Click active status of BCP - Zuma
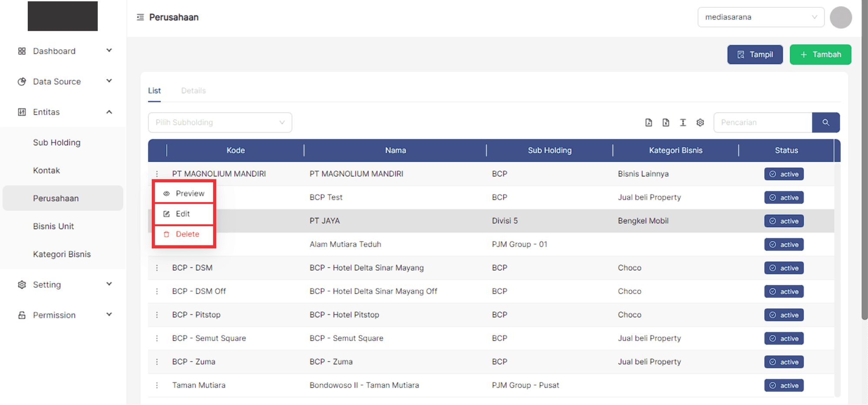This screenshot has height=405, width=868. 784,362
